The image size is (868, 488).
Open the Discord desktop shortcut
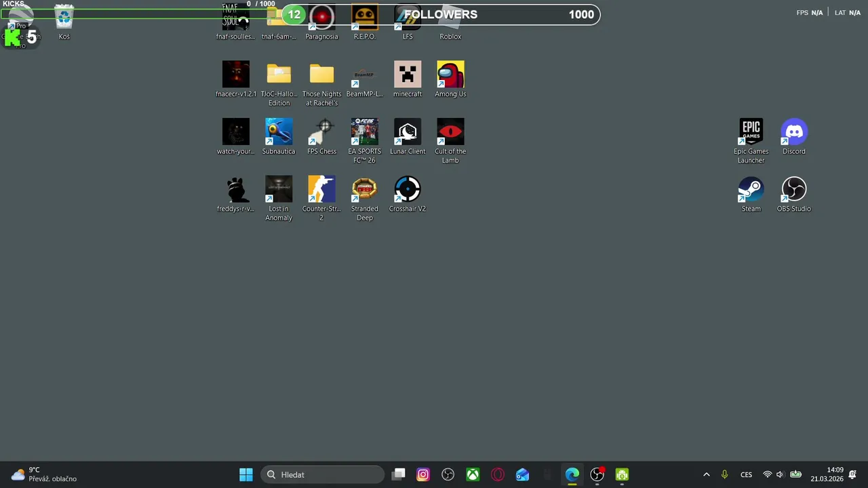793,137
